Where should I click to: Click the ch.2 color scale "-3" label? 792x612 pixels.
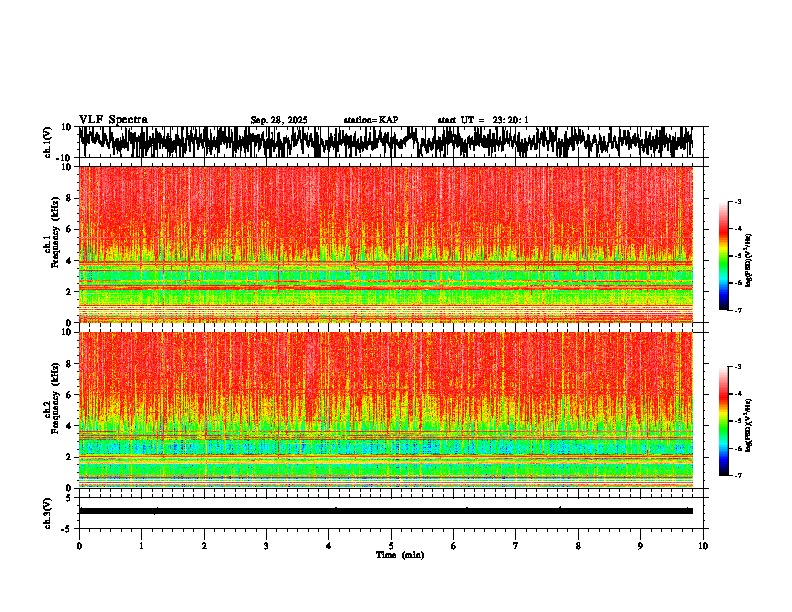click(737, 367)
